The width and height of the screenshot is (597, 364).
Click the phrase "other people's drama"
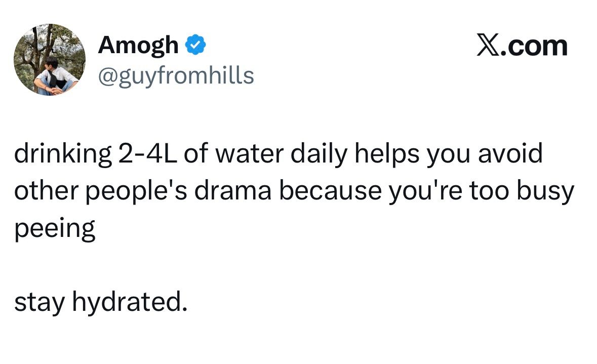(x=143, y=191)
